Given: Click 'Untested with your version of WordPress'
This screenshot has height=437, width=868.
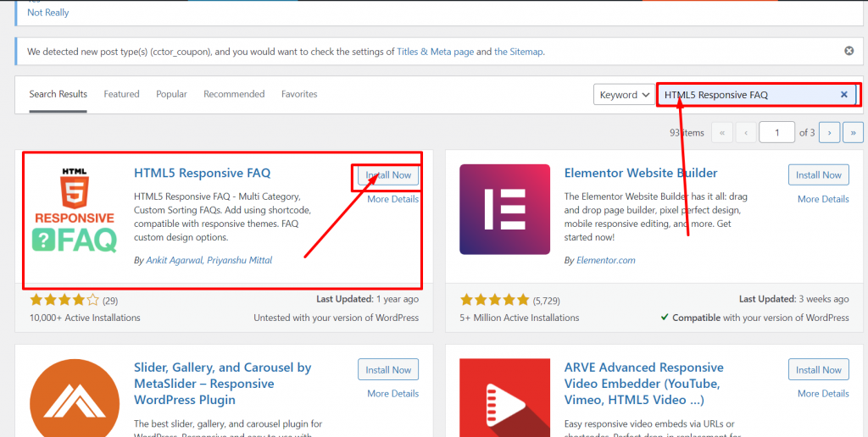Looking at the screenshot, I should coord(336,318).
